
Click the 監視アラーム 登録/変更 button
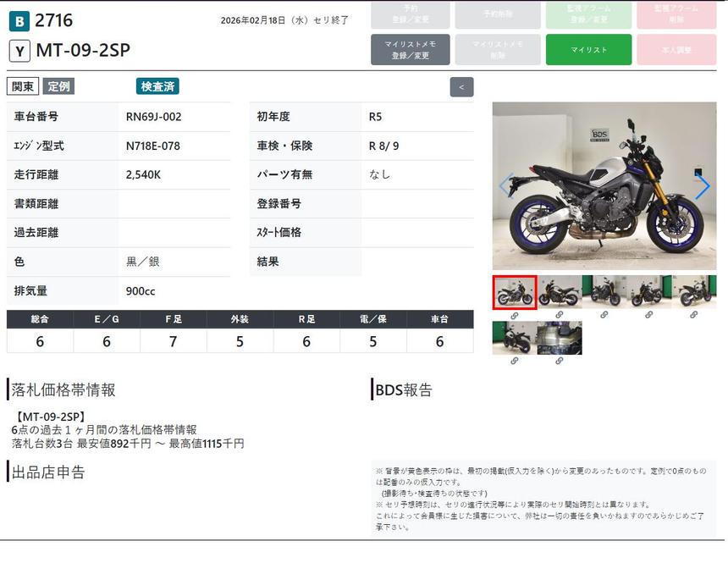(588, 14)
